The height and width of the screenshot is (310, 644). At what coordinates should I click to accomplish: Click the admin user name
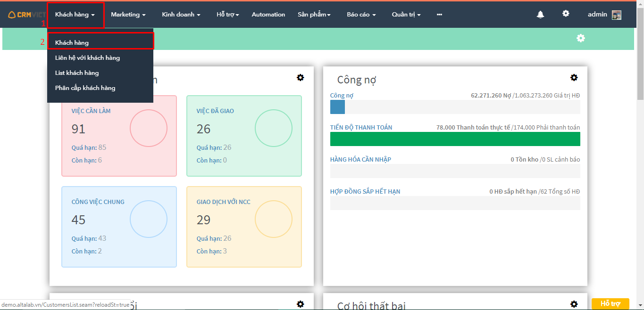pyautogui.click(x=597, y=15)
